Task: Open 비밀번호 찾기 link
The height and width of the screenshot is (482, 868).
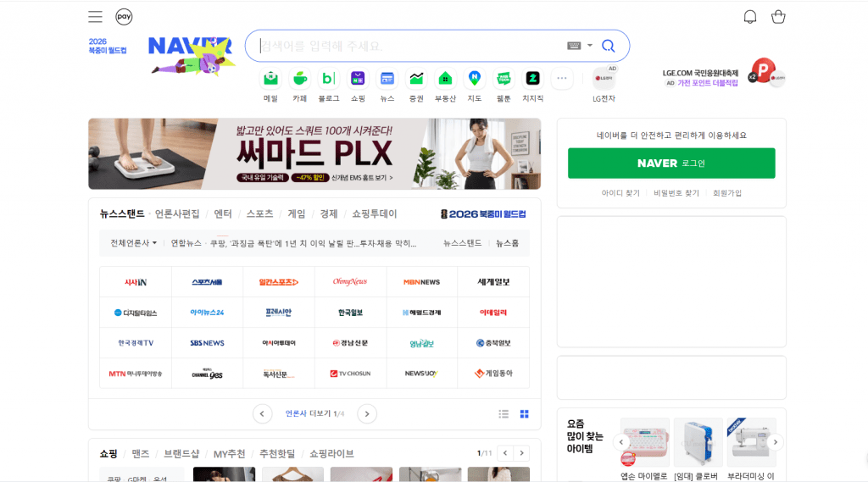Action: pos(676,193)
